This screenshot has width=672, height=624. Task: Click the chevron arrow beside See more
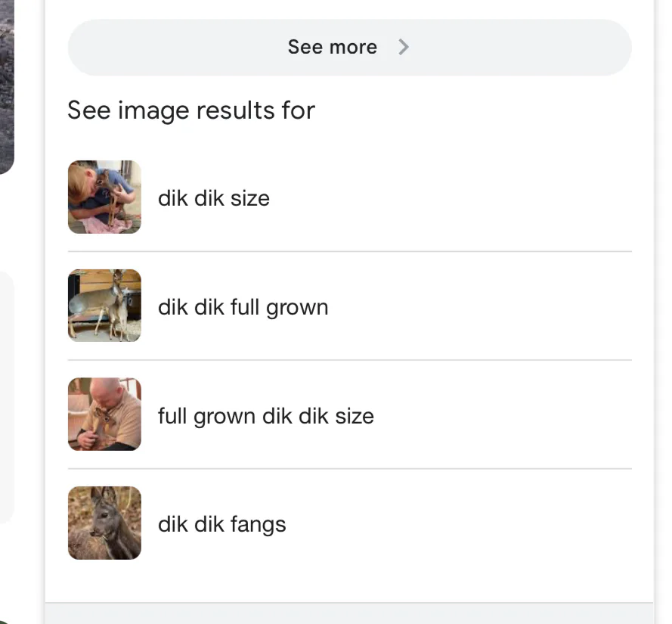coord(404,47)
